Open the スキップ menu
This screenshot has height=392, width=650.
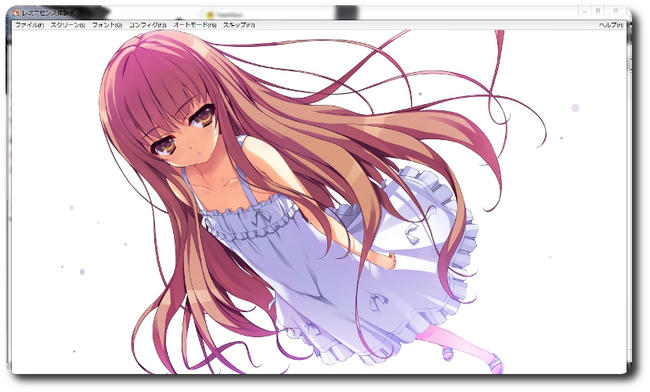239,25
